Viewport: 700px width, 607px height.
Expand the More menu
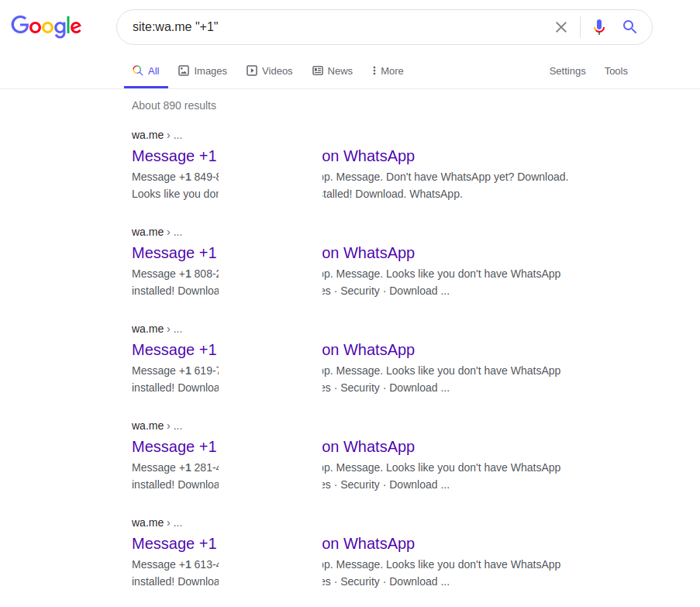point(387,71)
